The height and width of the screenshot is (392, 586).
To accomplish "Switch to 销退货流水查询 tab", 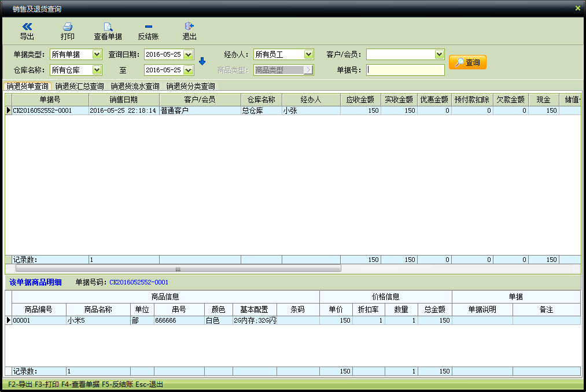I will [x=135, y=86].
